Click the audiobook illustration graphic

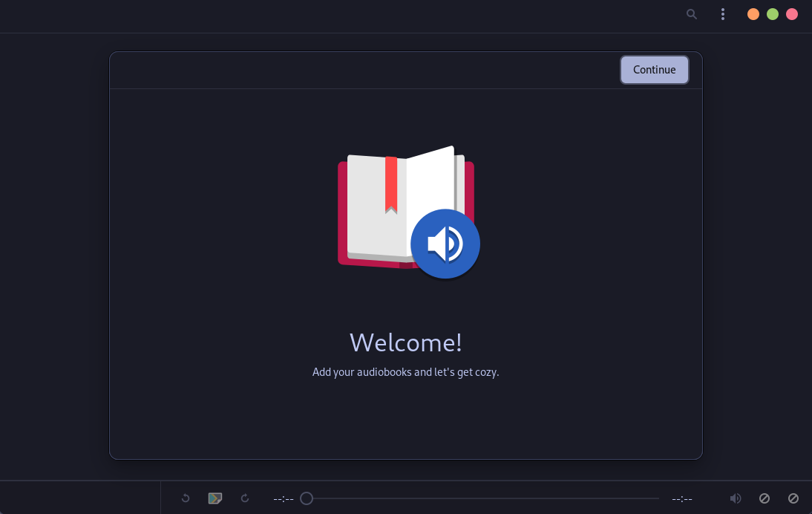405,208
